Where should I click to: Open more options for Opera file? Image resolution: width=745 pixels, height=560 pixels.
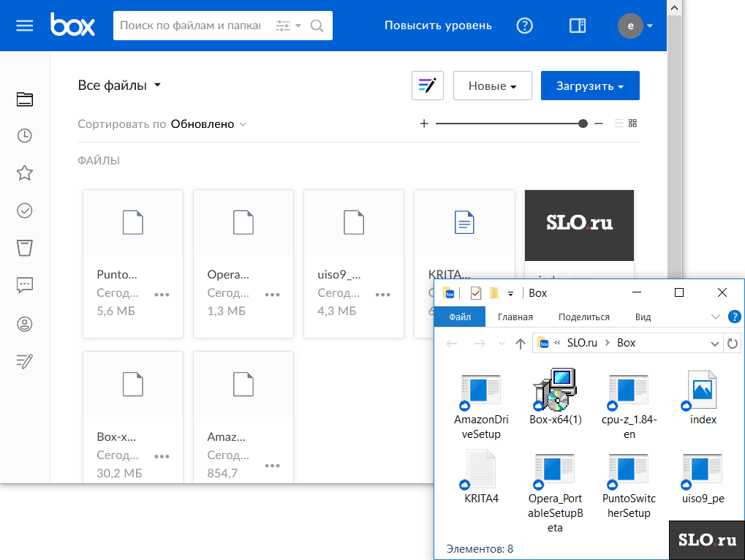click(x=272, y=295)
